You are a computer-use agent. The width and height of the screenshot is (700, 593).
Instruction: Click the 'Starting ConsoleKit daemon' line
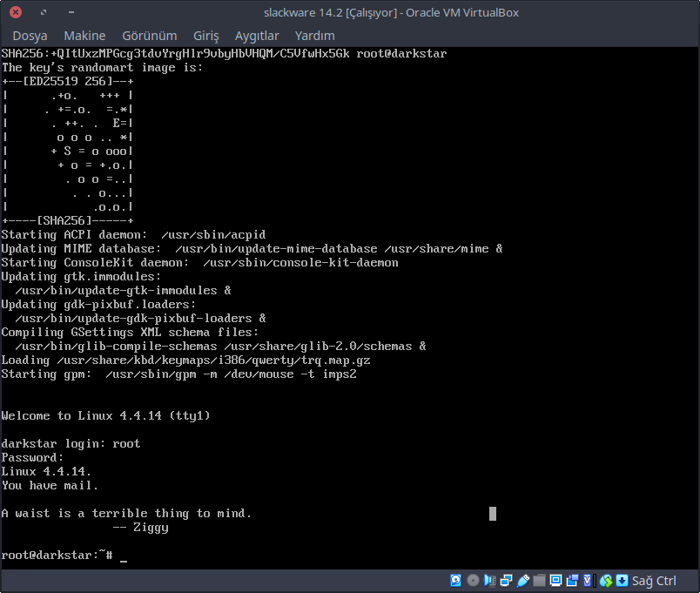coord(200,263)
